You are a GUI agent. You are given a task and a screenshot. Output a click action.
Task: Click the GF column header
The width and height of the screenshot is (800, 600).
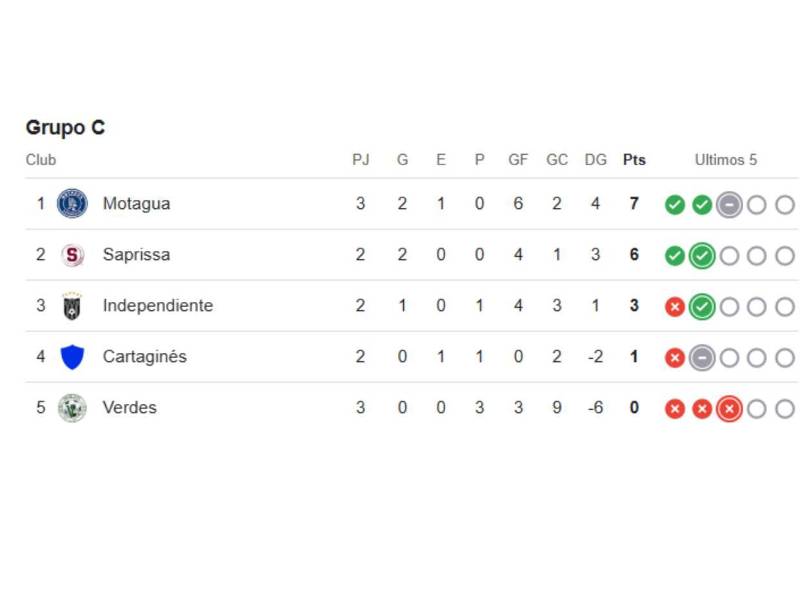click(518, 159)
